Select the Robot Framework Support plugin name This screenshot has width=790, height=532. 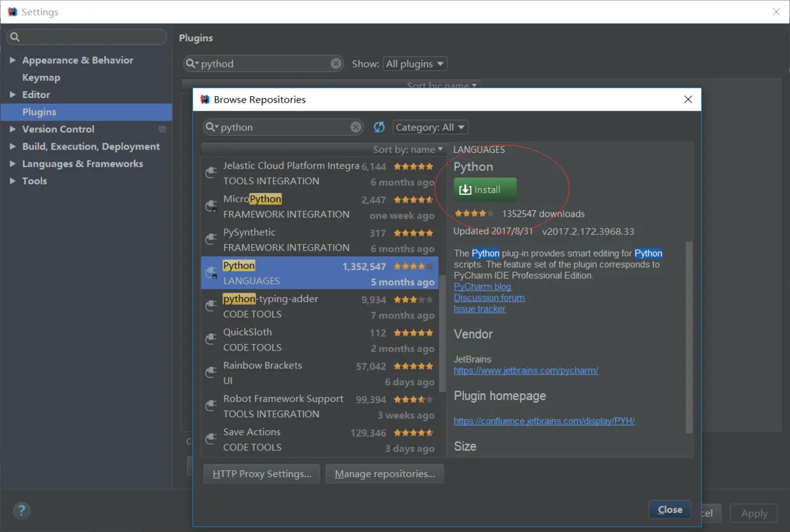[283, 399]
